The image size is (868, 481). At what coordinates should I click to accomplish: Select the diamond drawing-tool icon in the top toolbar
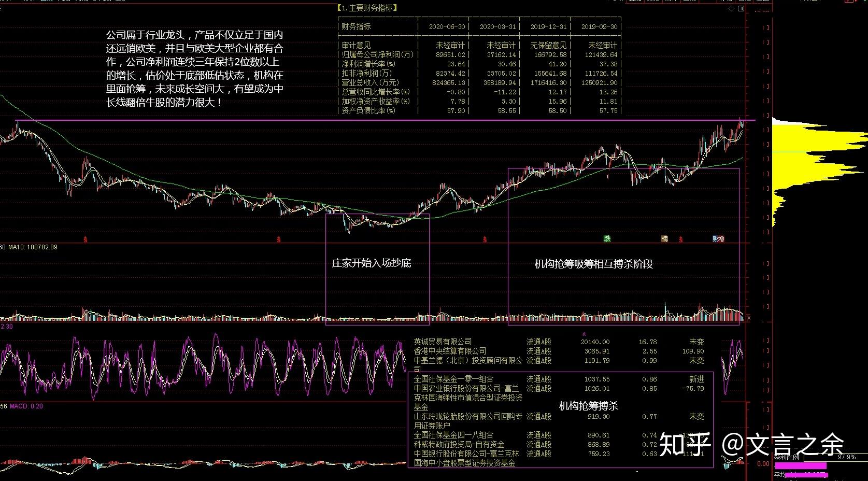point(732,8)
